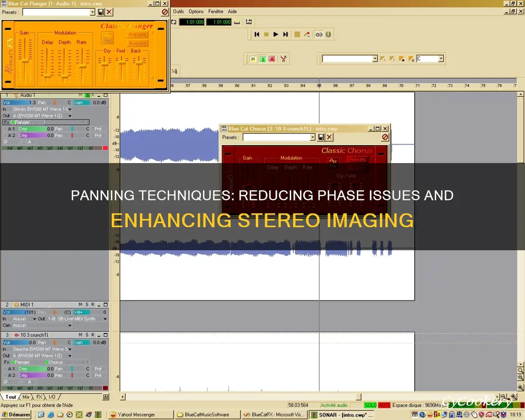
Task: Open Windows Démarrer start button
Action: pos(16,415)
